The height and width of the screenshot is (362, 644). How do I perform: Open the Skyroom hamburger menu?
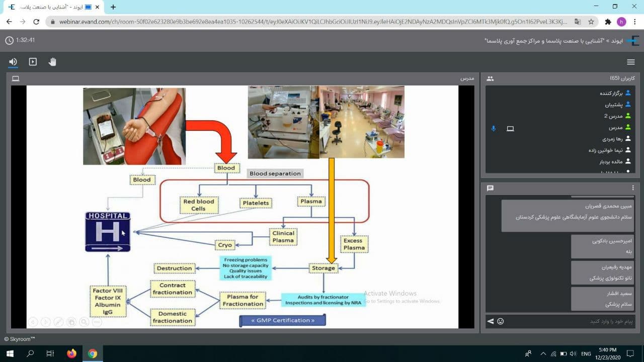coord(630,62)
